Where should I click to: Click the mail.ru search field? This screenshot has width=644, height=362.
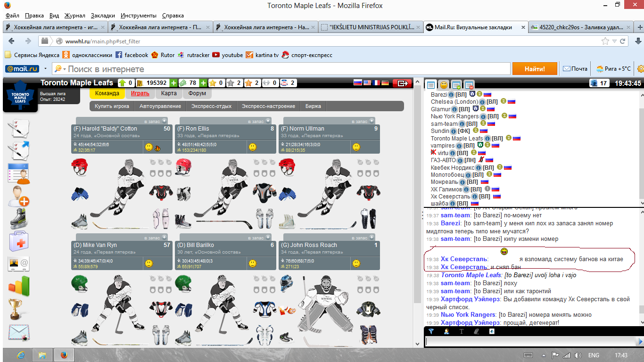[x=281, y=69]
